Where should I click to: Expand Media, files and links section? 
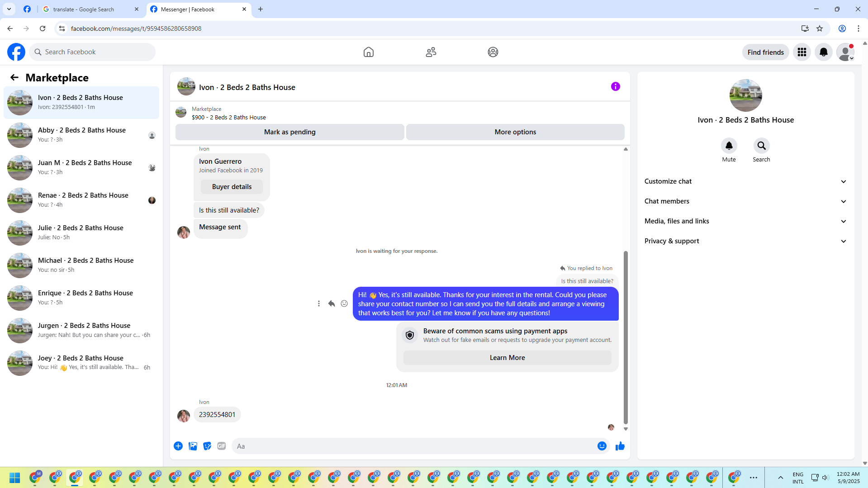(745, 221)
